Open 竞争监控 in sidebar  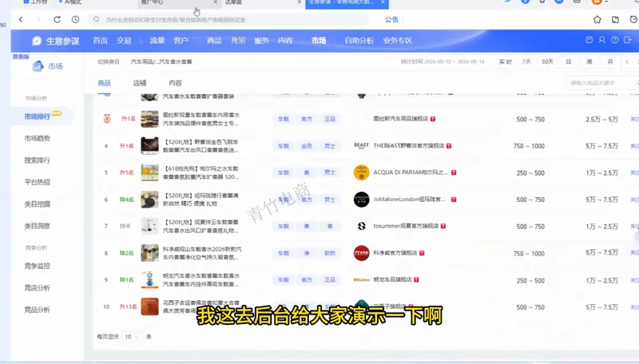point(37,266)
